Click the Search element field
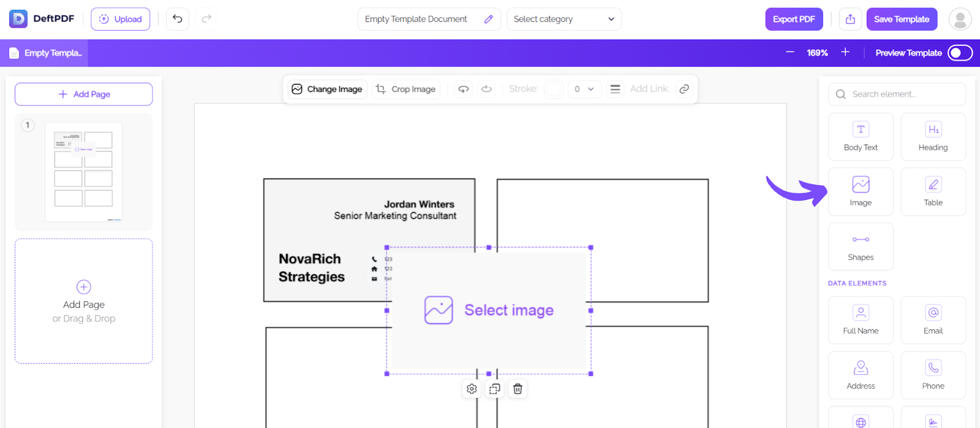 pos(897,94)
